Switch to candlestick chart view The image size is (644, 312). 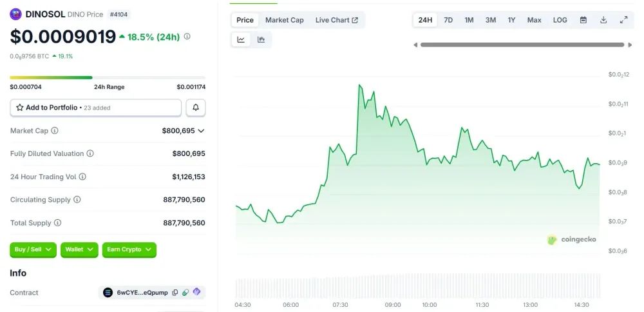click(x=261, y=39)
